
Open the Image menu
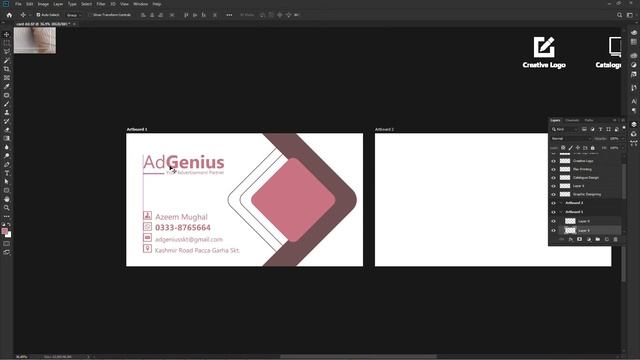(x=43, y=4)
